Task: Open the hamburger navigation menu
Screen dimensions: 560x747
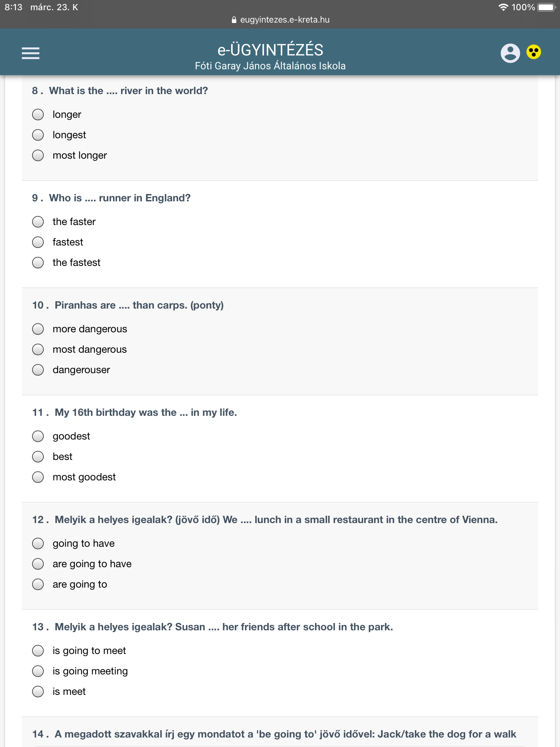Action: point(31,53)
